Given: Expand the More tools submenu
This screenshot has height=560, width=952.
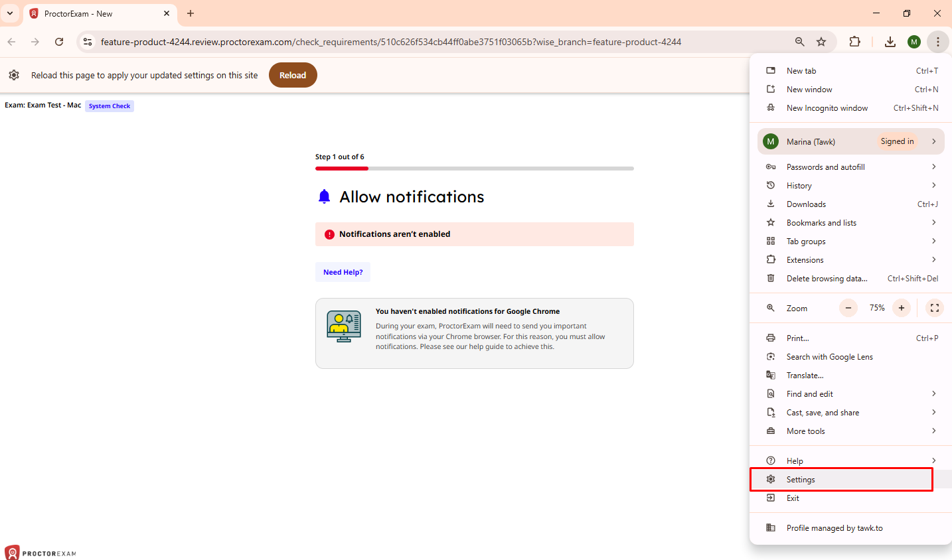Looking at the screenshot, I should coord(851,431).
